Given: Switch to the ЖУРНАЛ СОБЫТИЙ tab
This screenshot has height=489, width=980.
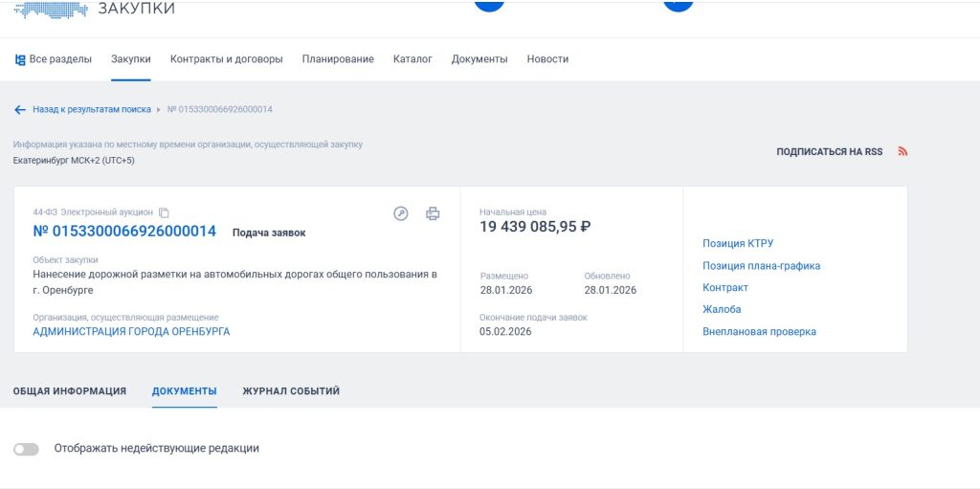Looking at the screenshot, I should click(x=291, y=391).
